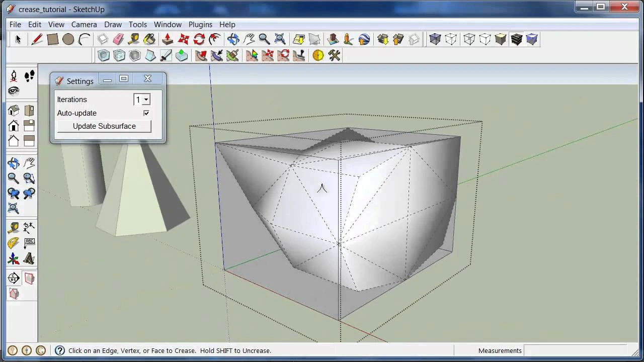The image size is (644, 362).
Task: Select the Walk footprints tool
Action: (29, 76)
